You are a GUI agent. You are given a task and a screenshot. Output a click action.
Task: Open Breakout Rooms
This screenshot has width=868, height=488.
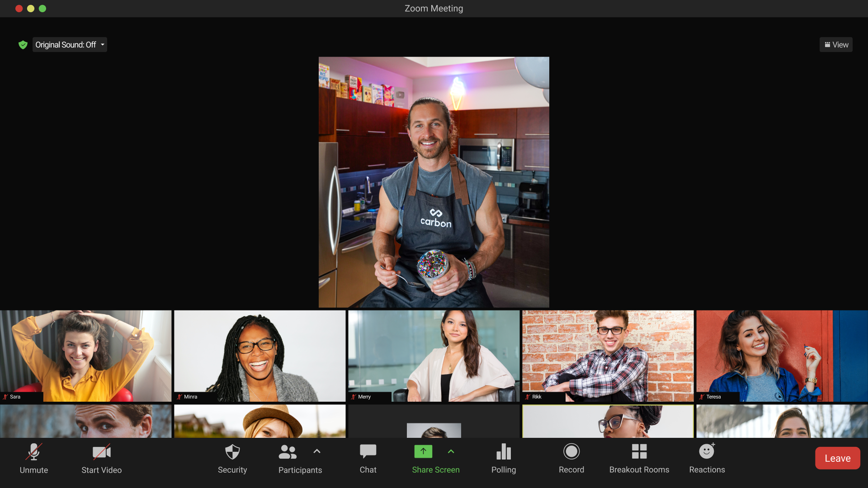pyautogui.click(x=639, y=458)
